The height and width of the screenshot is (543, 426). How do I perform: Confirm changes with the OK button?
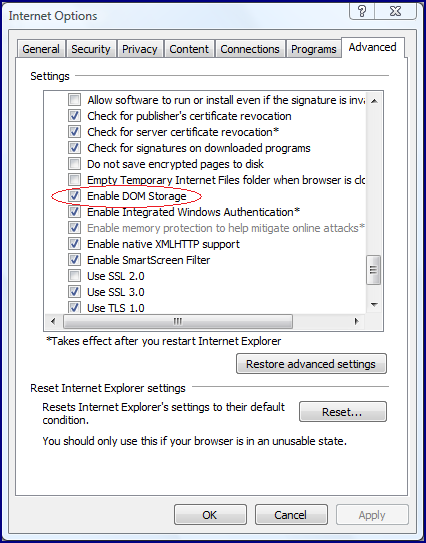click(210, 515)
